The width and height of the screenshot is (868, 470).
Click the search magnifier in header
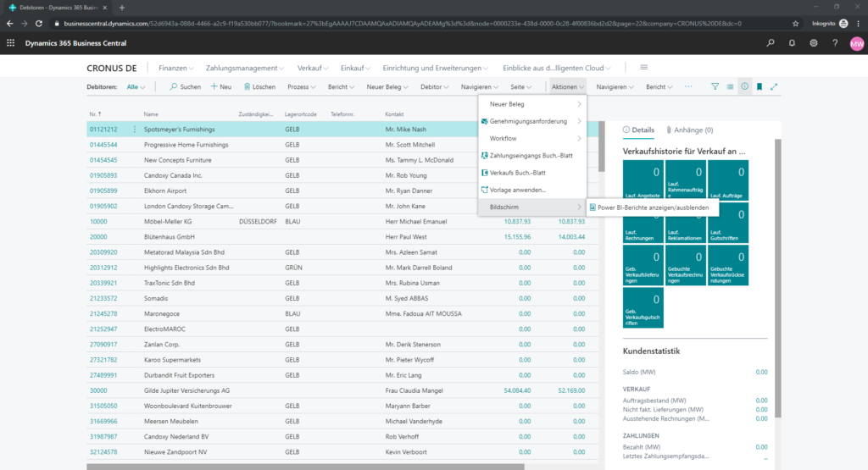(770, 43)
